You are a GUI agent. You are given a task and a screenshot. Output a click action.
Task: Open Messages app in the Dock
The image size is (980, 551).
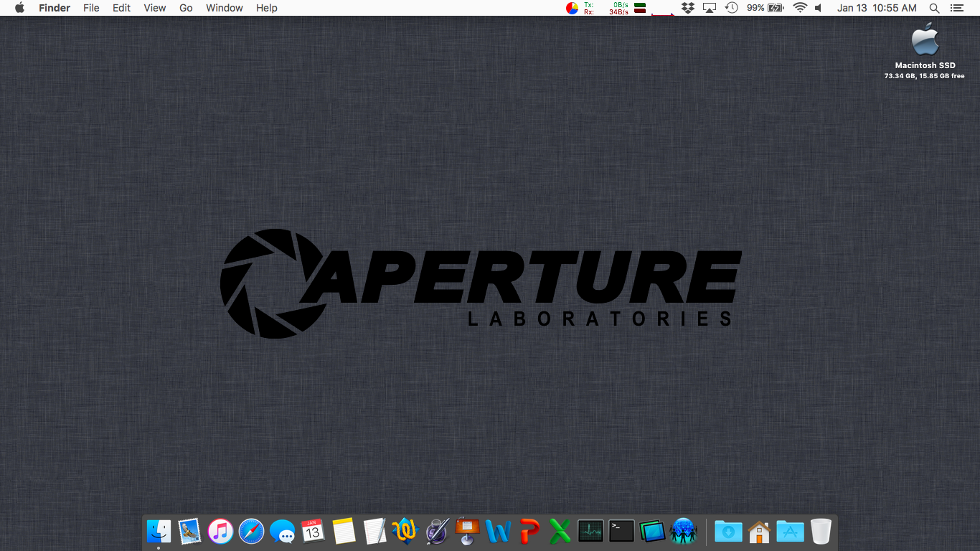point(282,532)
